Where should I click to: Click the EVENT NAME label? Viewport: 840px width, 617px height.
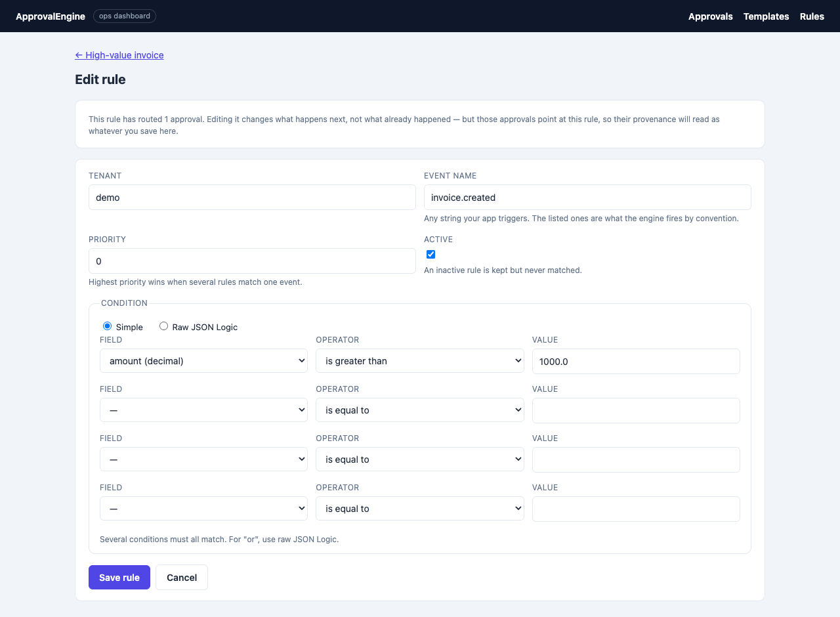coord(450,176)
